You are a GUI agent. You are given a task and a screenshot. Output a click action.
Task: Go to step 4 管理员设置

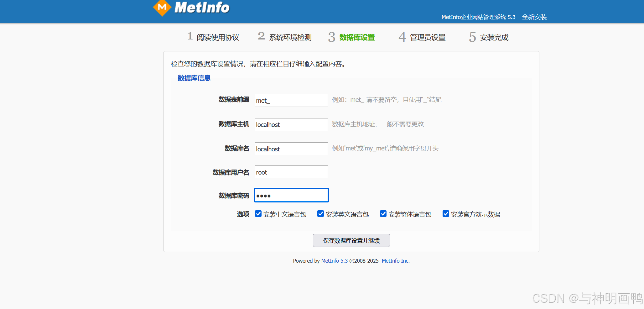click(422, 37)
